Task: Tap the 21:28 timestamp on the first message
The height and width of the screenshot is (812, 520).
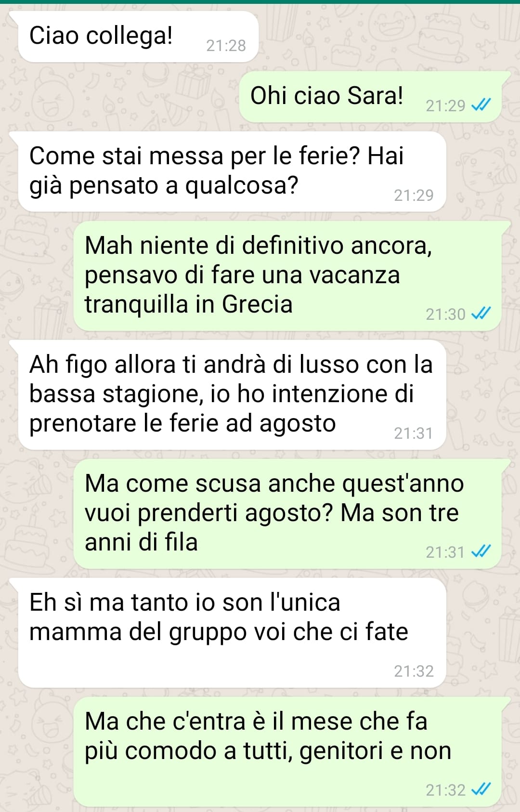Action: pyautogui.click(x=226, y=45)
